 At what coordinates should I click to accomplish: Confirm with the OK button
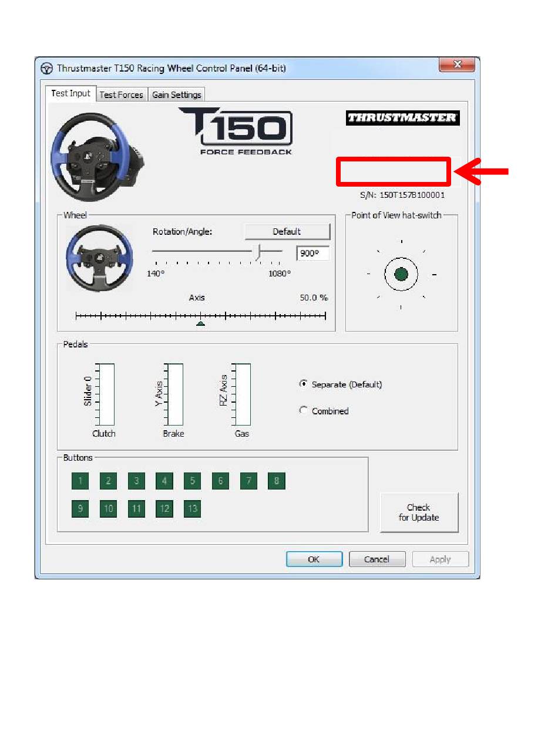click(x=314, y=559)
